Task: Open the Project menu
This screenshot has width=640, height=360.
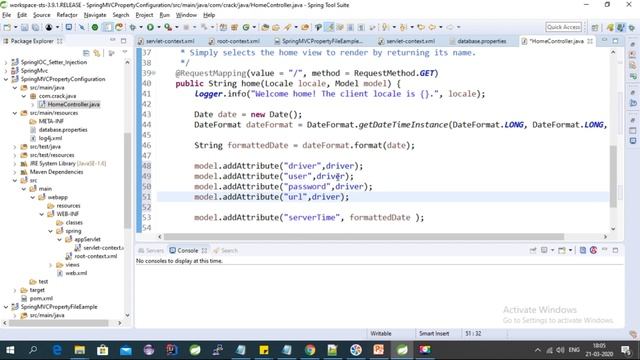Action: point(144,15)
